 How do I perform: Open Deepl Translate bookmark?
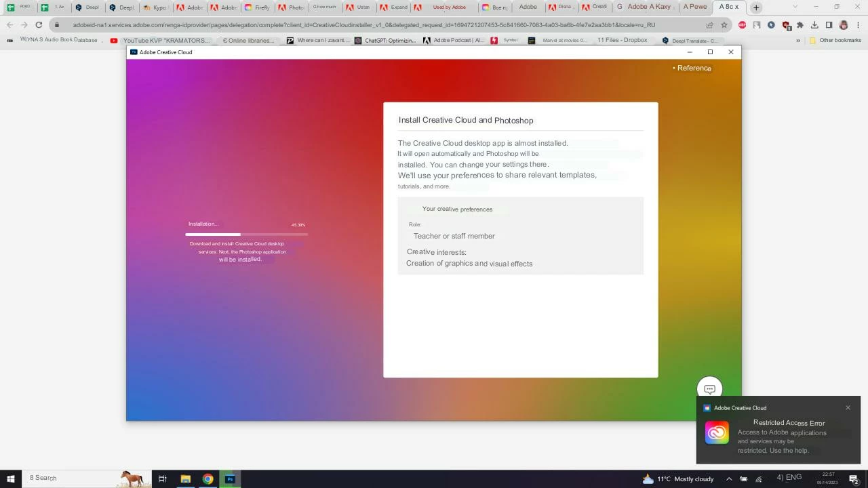click(x=689, y=40)
